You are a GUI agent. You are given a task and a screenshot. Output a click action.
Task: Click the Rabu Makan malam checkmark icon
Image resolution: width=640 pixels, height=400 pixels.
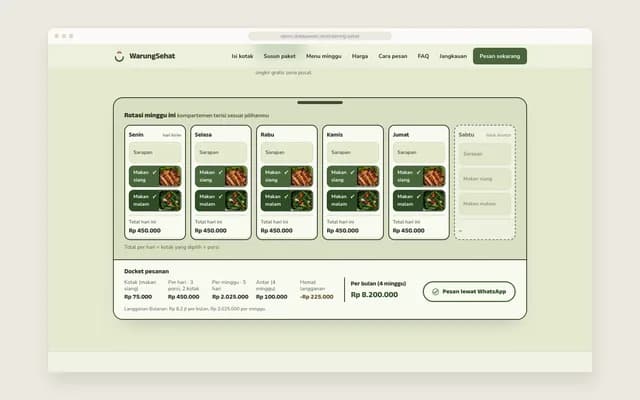coord(286,196)
